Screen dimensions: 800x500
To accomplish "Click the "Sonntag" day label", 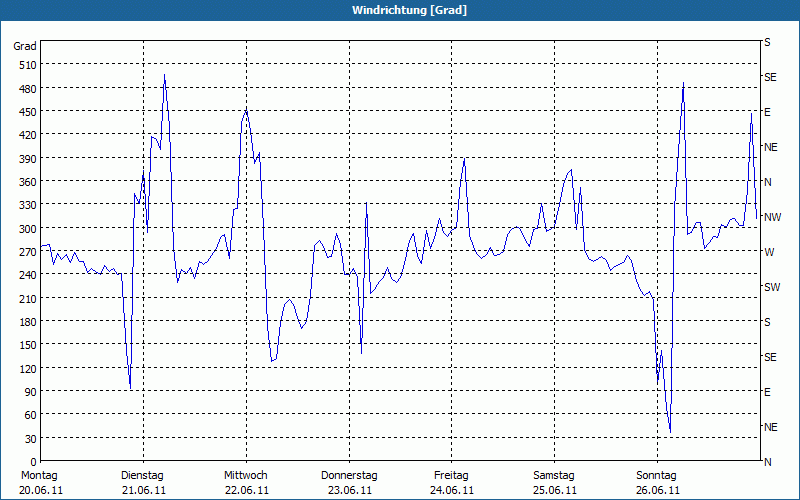I will click(x=656, y=476).
